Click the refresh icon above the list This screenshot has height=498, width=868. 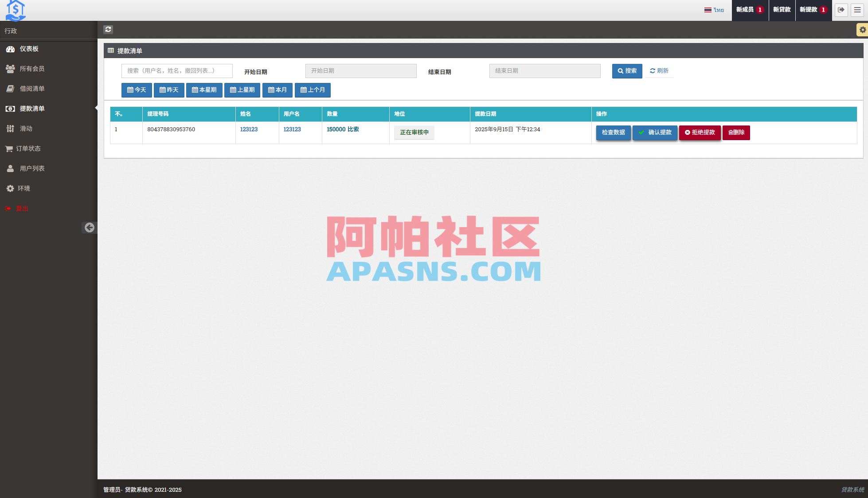[x=108, y=30]
